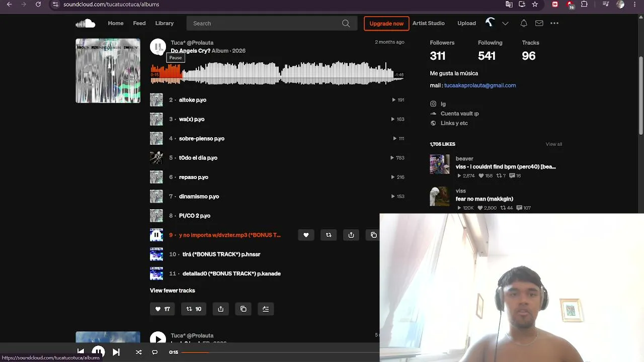This screenshot has width=644, height=362.
Task: Play track 5 t0do el día p.yo
Action: coord(198,158)
